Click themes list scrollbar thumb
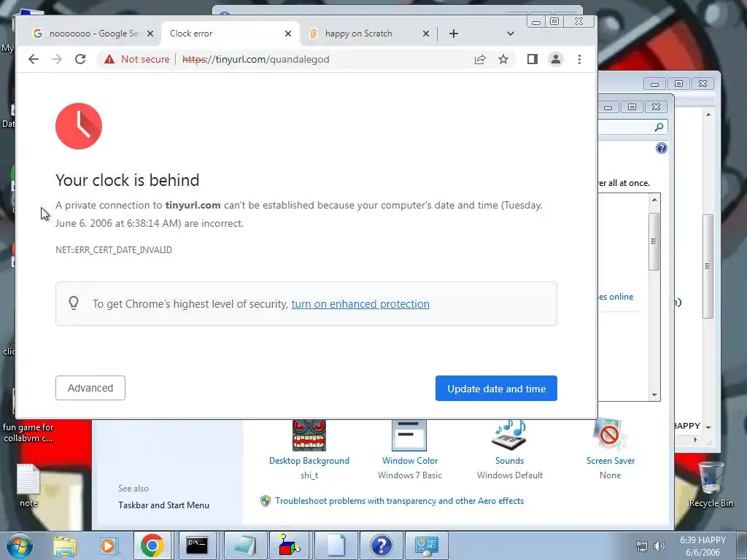This screenshot has height=560, width=747. [x=654, y=241]
